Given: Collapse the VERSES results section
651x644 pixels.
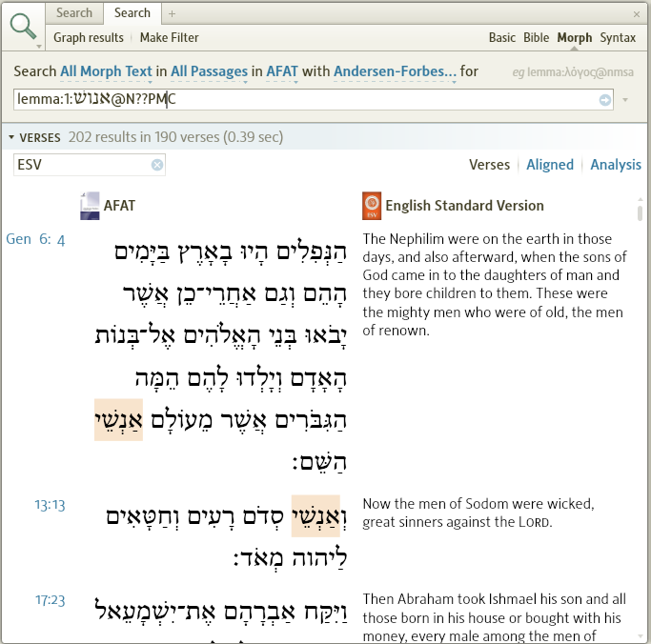Looking at the screenshot, I should click(11, 137).
